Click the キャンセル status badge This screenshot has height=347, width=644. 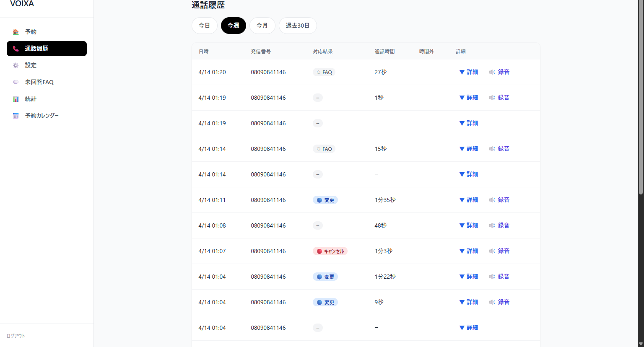(x=330, y=251)
